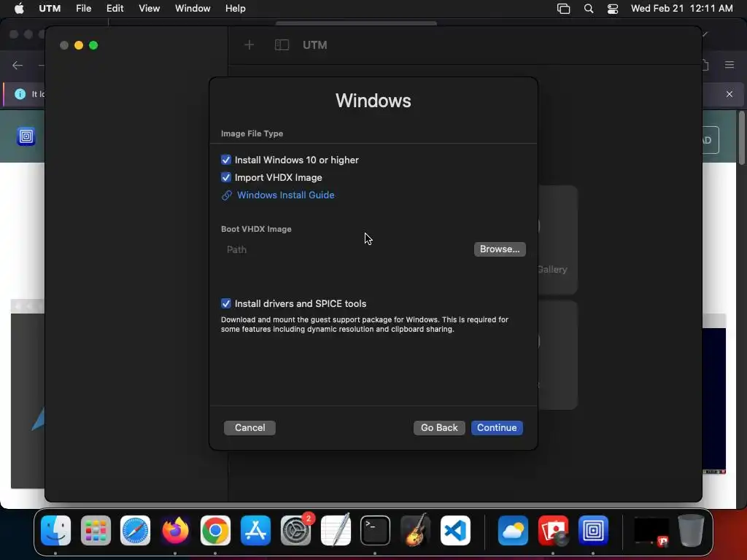
Task: Toggle Install Windows 10 or higher checkbox
Action: [226, 160]
